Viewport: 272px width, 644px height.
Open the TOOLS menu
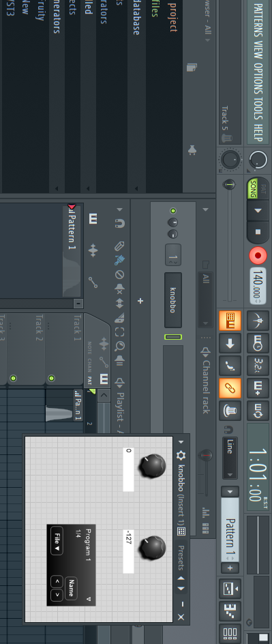(258, 109)
